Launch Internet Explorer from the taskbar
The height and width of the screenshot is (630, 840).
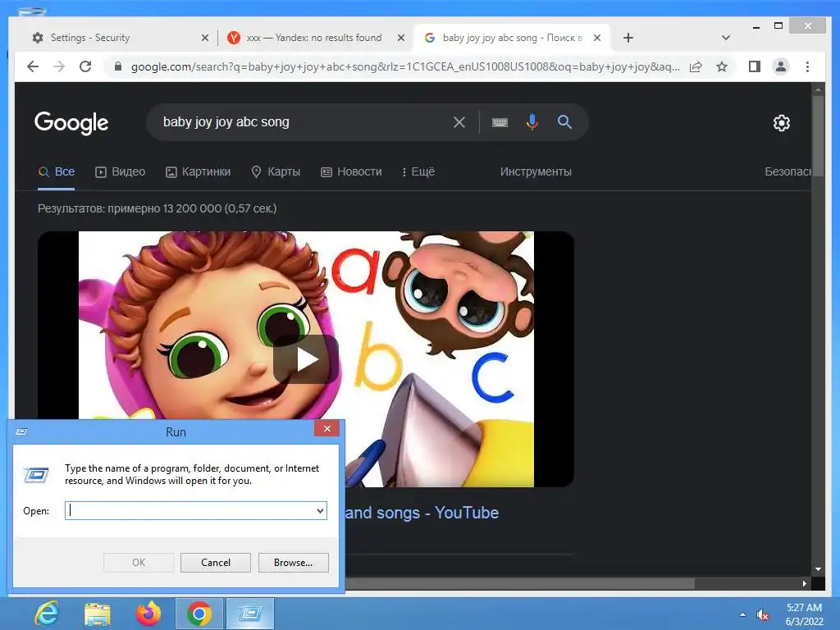coord(47,614)
